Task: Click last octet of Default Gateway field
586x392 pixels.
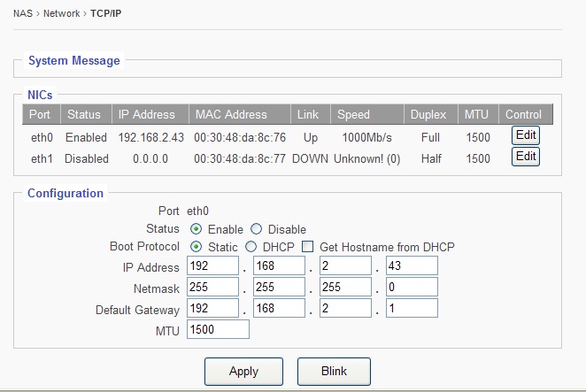Action: coord(412,309)
